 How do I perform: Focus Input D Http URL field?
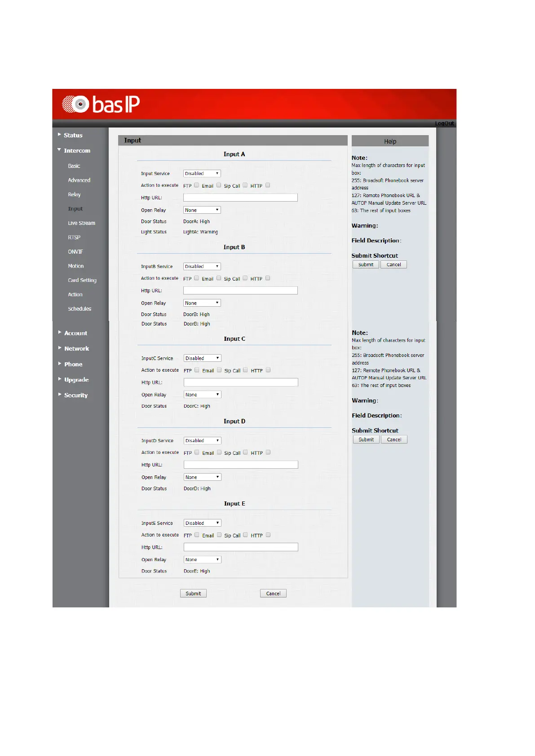click(241, 465)
